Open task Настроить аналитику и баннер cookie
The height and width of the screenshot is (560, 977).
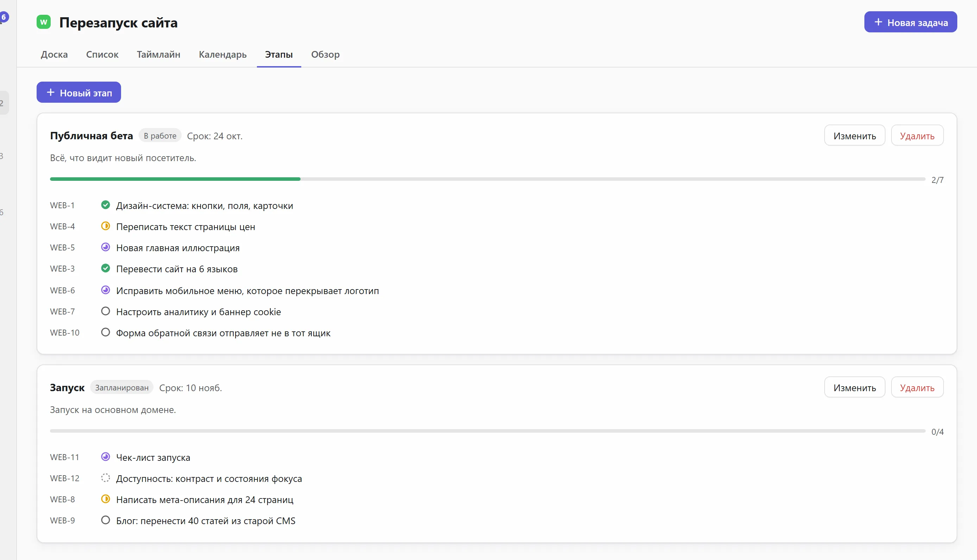[x=198, y=312]
